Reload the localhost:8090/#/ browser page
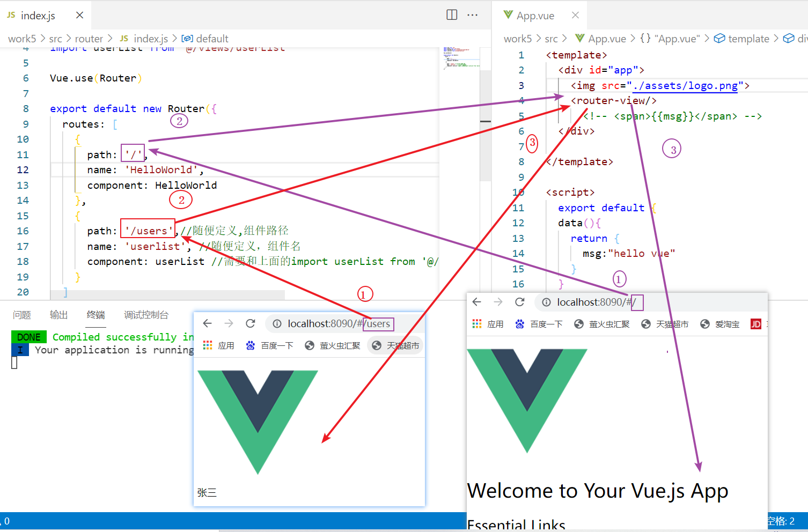 519,302
